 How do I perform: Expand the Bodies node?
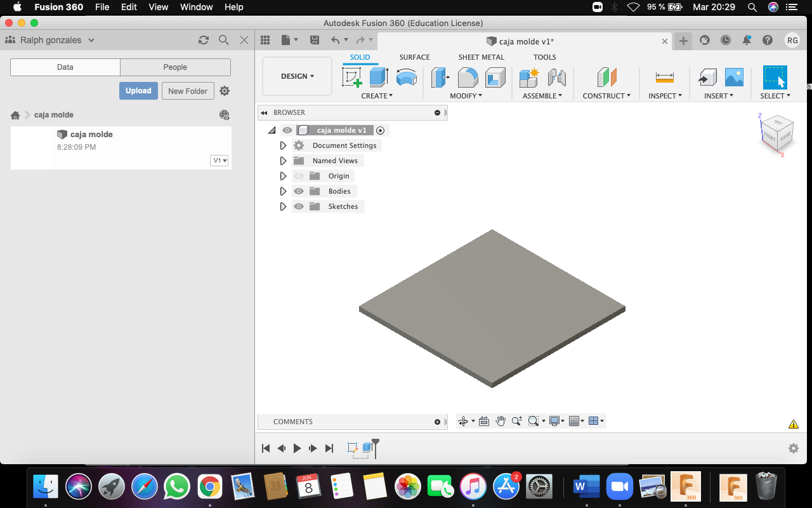click(x=283, y=191)
